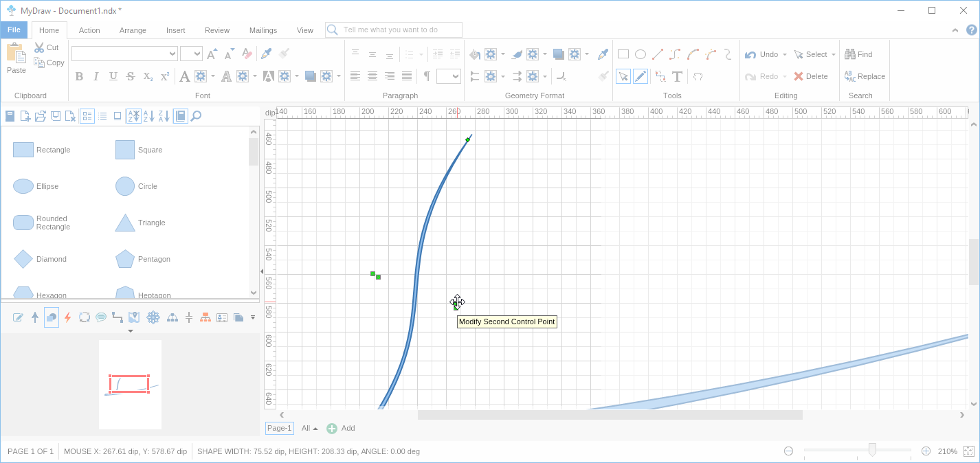Clear text formatting with the eraser icon

click(x=248, y=54)
